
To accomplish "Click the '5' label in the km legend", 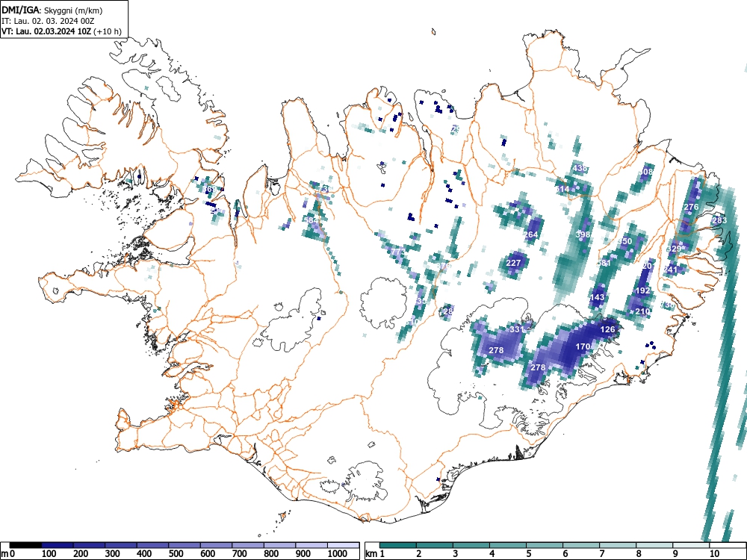I will (x=528, y=553).
